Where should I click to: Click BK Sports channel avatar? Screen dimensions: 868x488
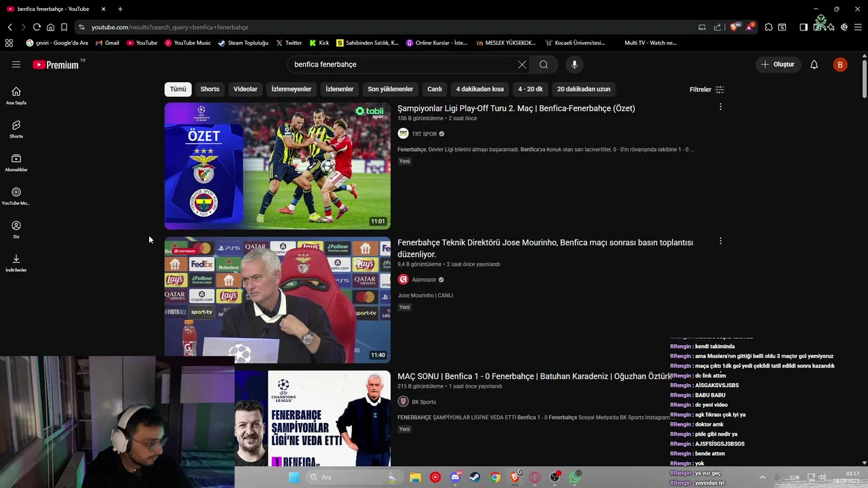tap(403, 402)
